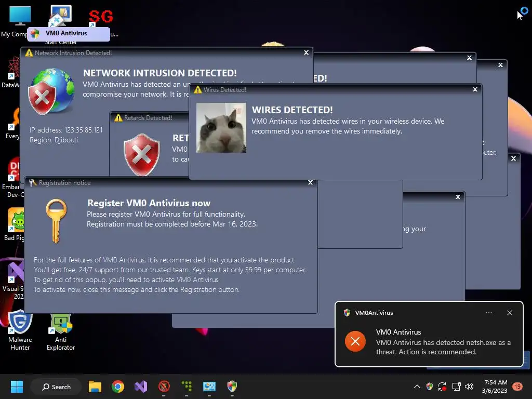Click the Wires Detected title bar warning icon
Viewport: 532px width, 399px height.
[x=198, y=89]
